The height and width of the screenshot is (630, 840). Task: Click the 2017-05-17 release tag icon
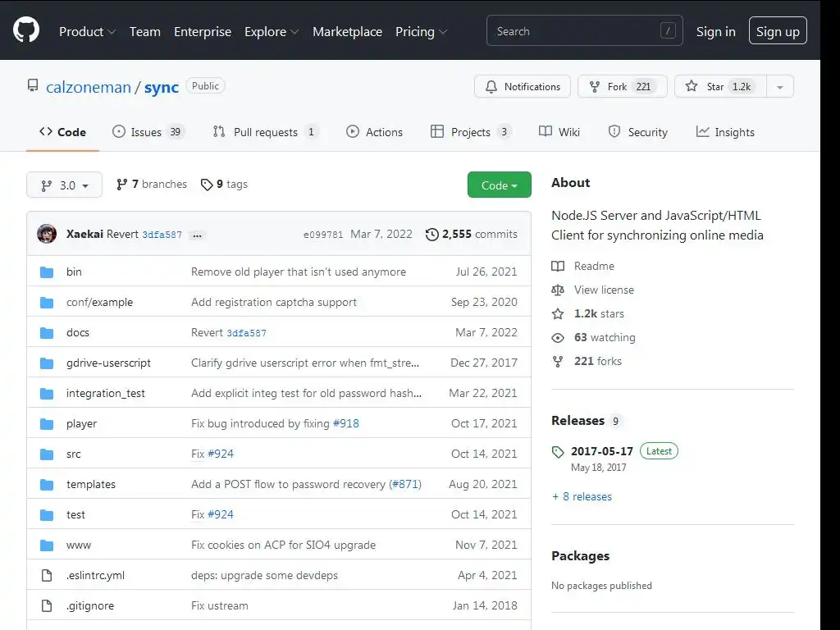(x=558, y=452)
